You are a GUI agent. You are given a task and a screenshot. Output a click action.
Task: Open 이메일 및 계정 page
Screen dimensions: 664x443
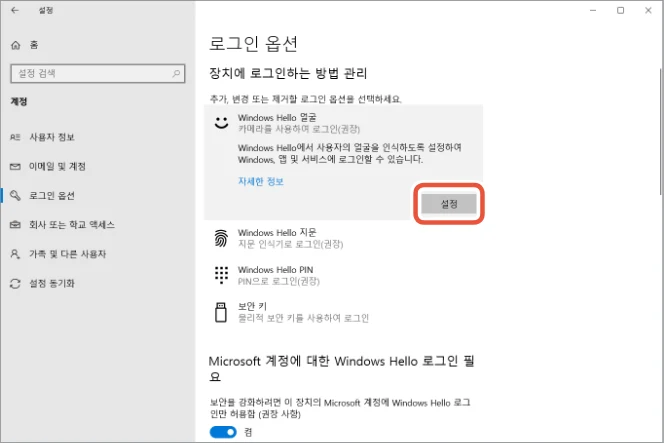pyautogui.click(x=57, y=166)
